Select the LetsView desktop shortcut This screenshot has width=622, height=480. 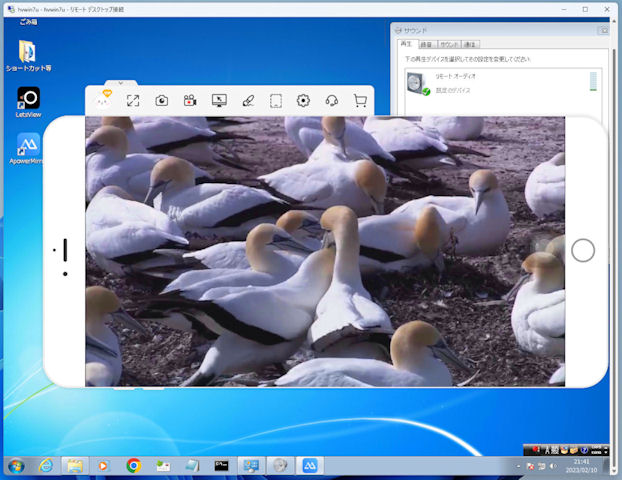click(x=28, y=102)
